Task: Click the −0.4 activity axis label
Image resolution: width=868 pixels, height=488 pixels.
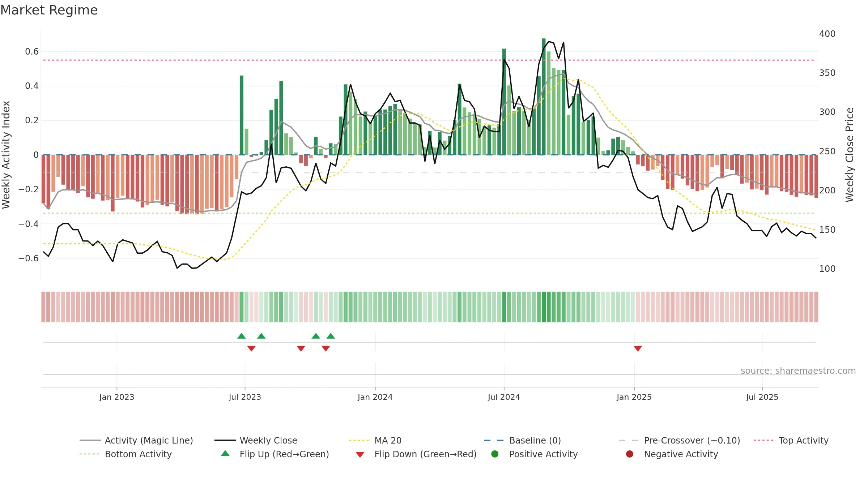Action: pos(29,224)
